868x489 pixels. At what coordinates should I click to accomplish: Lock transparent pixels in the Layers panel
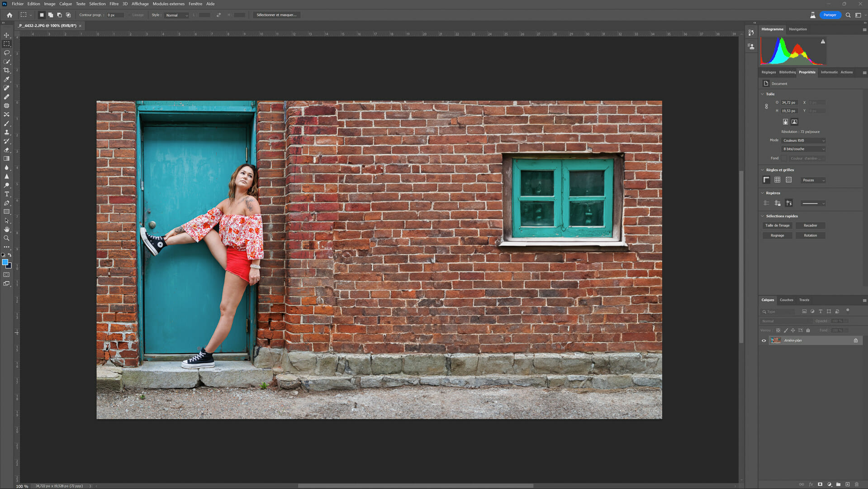[x=778, y=331]
